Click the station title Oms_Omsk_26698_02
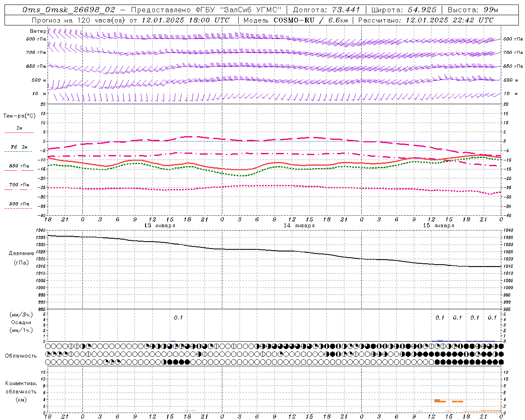This screenshot has width=525, height=420. coord(69,9)
